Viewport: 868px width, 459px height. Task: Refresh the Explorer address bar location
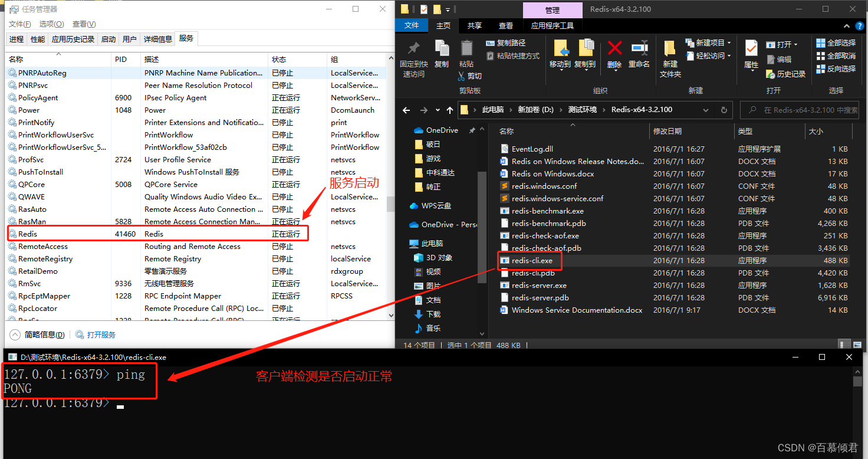[x=724, y=110]
